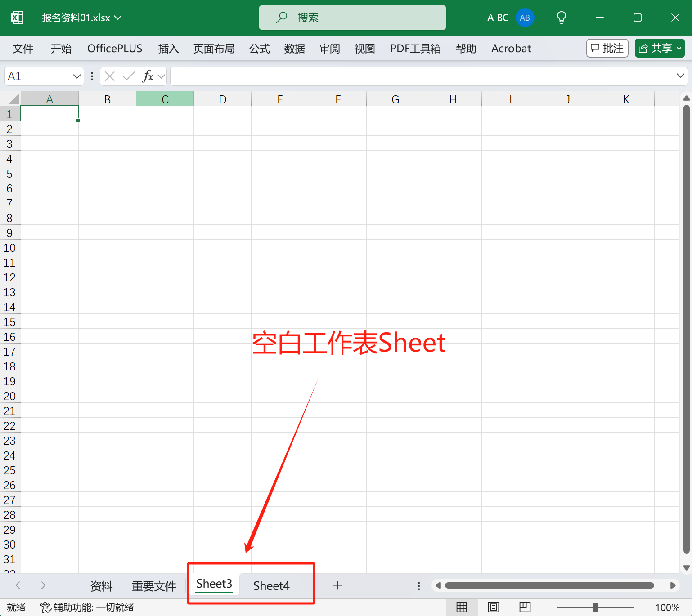
Task: Switch to Normal view layout
Action: 462,607
